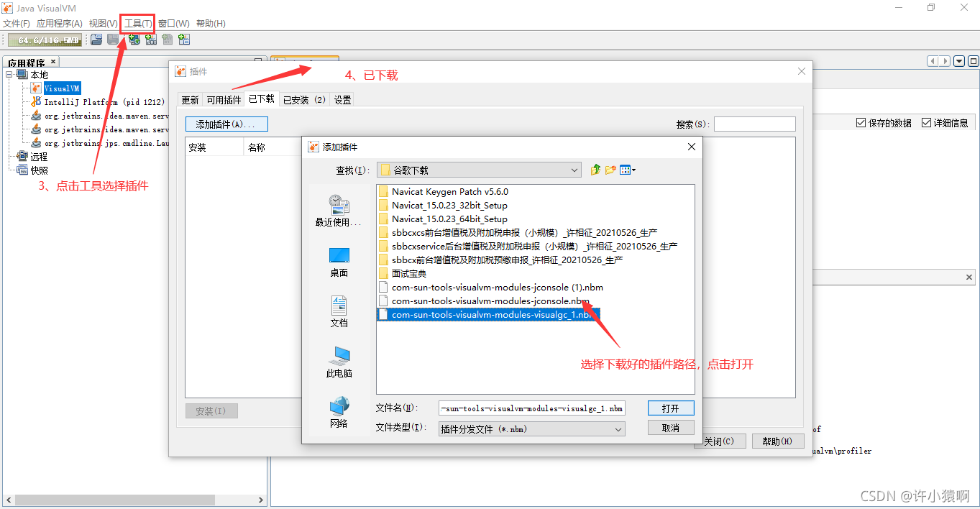Select the 远程 tree node

tap(39, 157)
